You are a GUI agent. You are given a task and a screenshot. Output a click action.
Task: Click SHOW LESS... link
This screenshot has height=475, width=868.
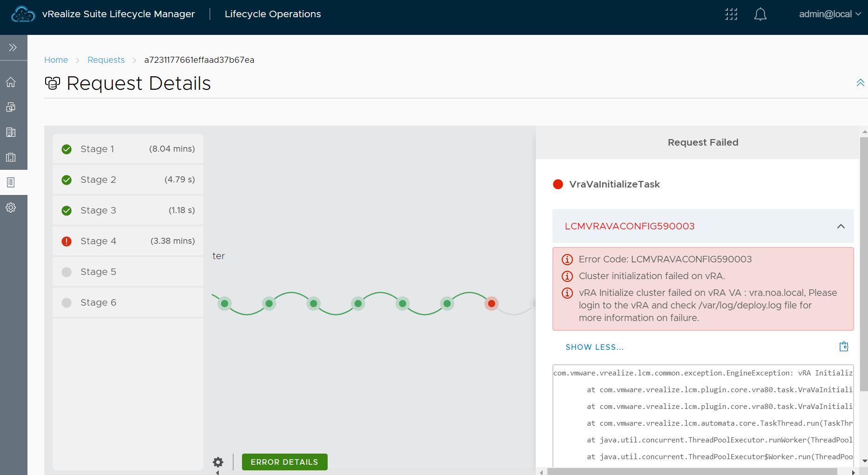(594, 347)
